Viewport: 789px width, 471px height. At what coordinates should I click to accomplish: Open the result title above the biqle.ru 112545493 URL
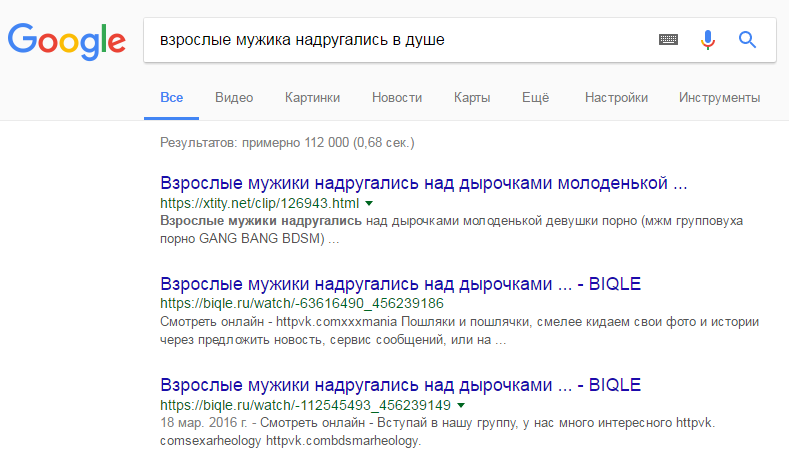(401, 385)
